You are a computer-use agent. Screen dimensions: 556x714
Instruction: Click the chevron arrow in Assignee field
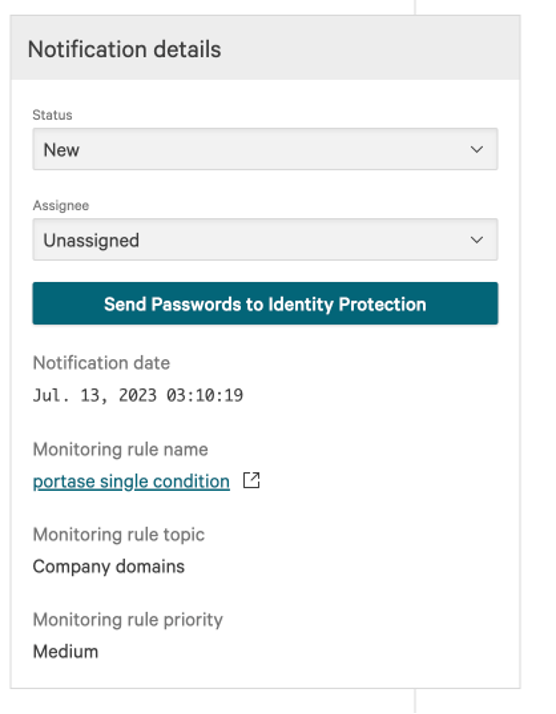pos(476,240)
